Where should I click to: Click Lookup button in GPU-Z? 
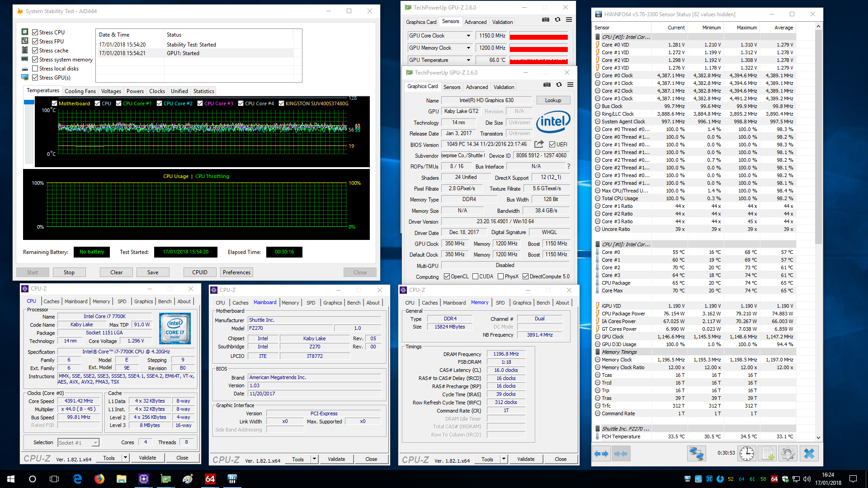click(553, 100)
